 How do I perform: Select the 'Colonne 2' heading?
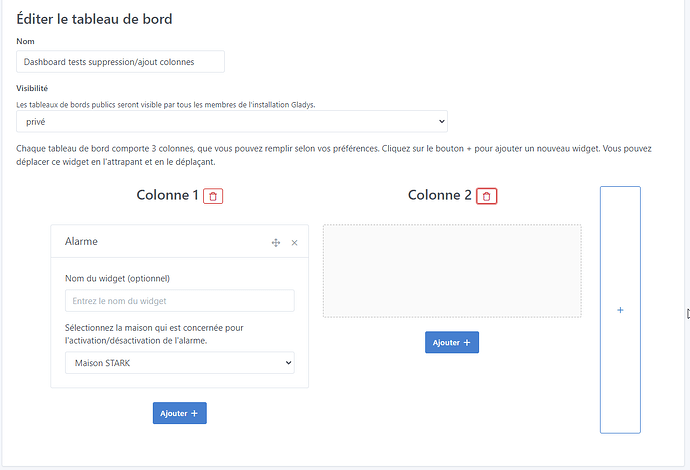tap(439, 195)
